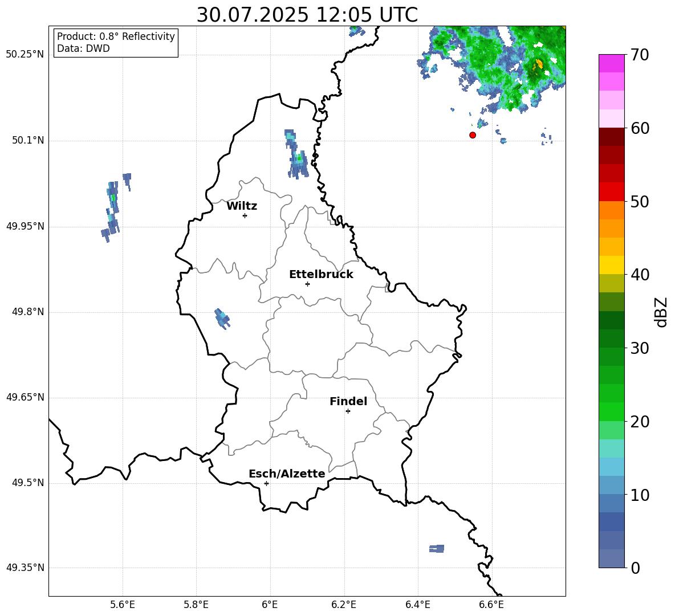Click the colorbar tick label 0
675x616 pixels.
pos(635,568)
